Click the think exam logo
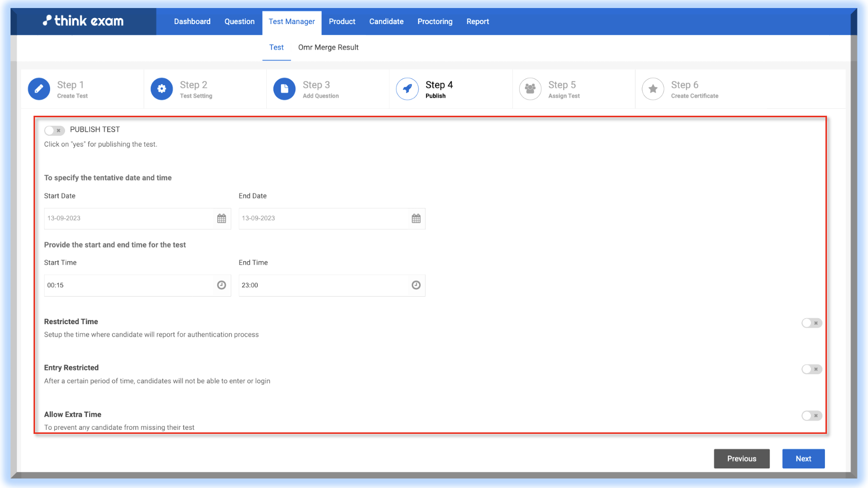Image resolution: width=868 pixels, height=488 pixels. (x=83, y=21)
